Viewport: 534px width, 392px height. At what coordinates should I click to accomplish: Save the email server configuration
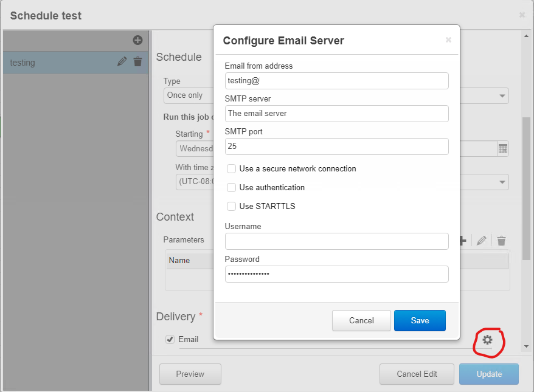(420, 321)
